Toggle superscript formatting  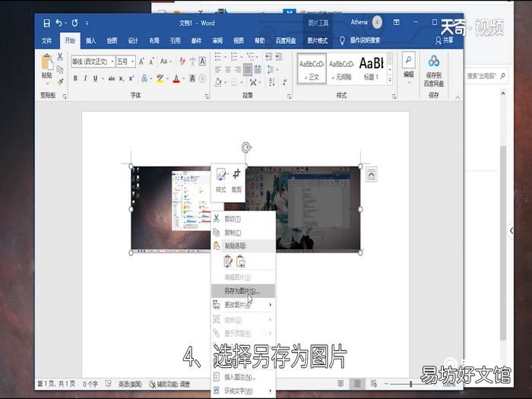[x=131, y=78]
